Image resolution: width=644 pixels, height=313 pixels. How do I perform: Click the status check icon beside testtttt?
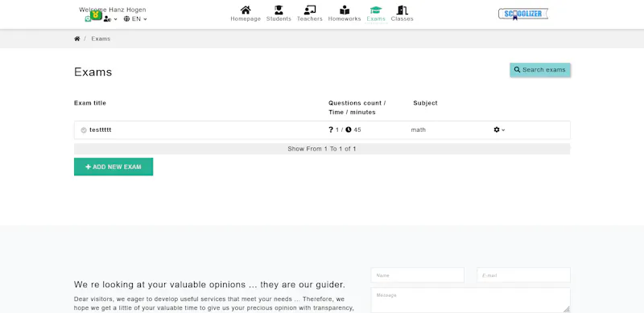(84, 130)
